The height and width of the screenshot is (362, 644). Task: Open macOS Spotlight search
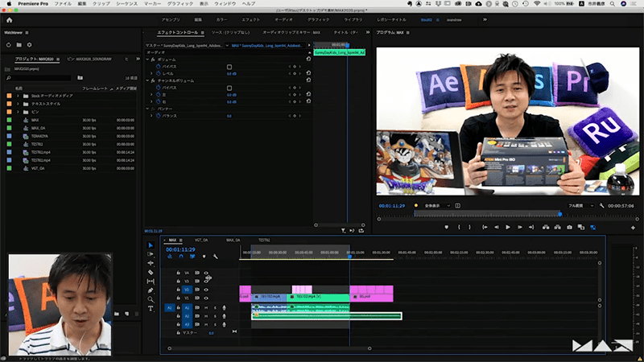point(612,3)
